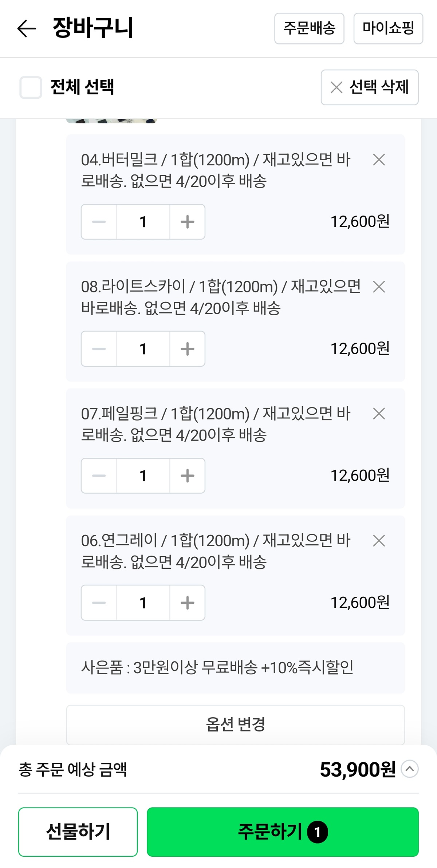Go back using the arrow icon

[27, 28]
